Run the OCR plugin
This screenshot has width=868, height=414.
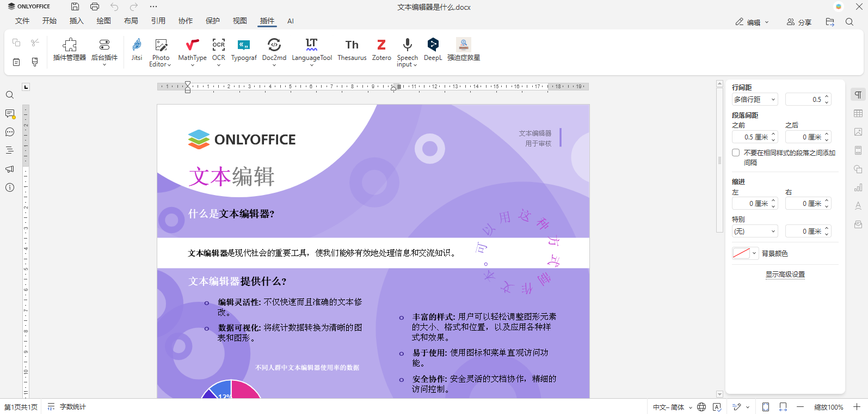(x=219, y=52)
